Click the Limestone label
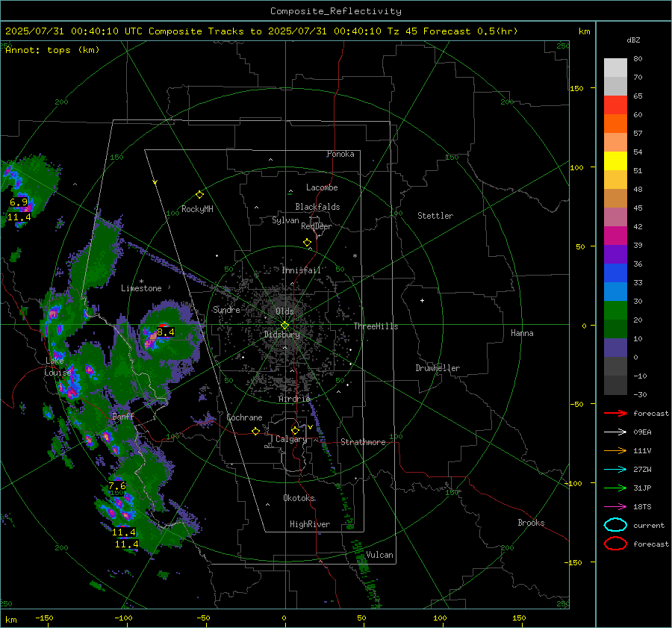The width and height of the screenshot is (672, 628). 141,288
